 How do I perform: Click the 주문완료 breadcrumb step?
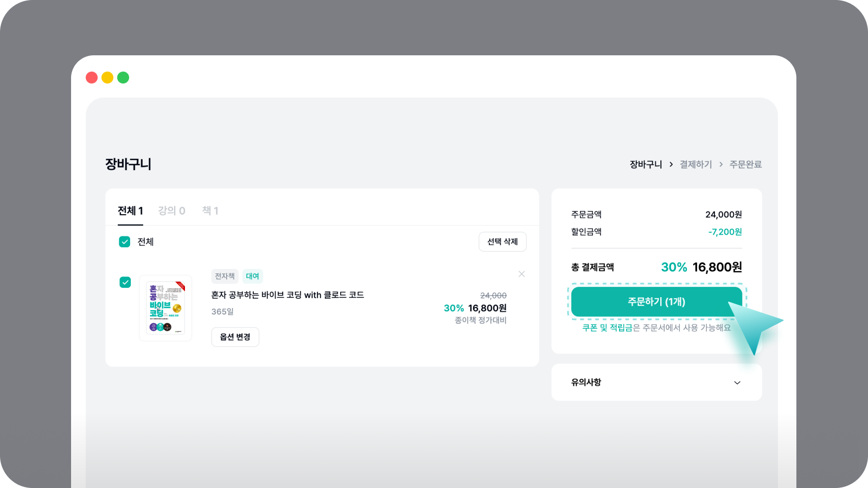[745, 164]
